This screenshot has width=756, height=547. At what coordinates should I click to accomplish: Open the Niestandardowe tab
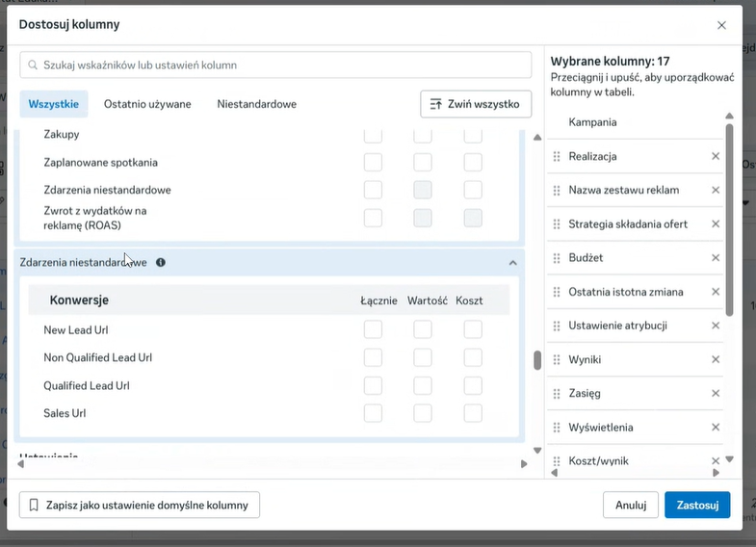[x=256, y=104]
